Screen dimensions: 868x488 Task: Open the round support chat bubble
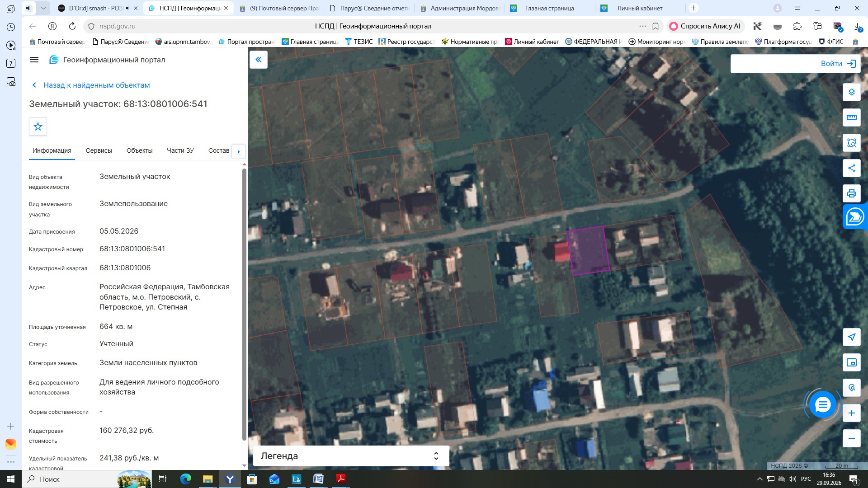point(823,404)
